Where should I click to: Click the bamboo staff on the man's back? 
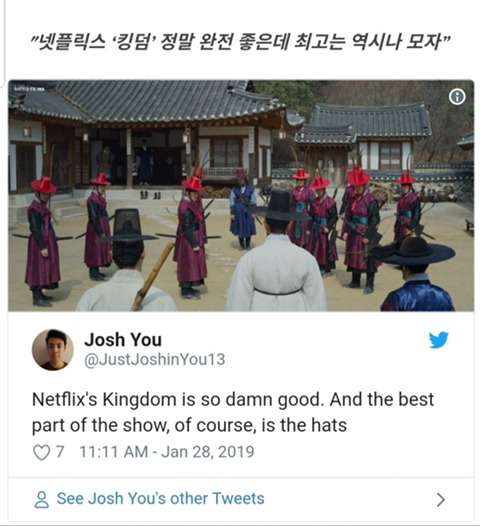coord(153,276)
